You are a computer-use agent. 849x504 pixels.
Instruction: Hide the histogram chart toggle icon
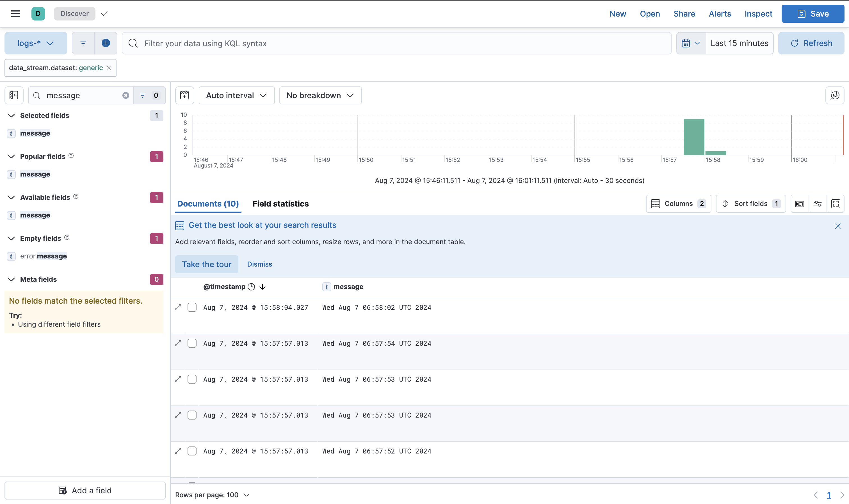tap(184, 95)
